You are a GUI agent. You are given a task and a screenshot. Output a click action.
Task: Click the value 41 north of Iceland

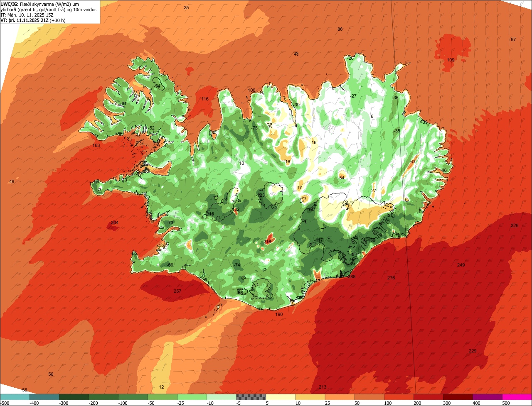coord(296,54)
